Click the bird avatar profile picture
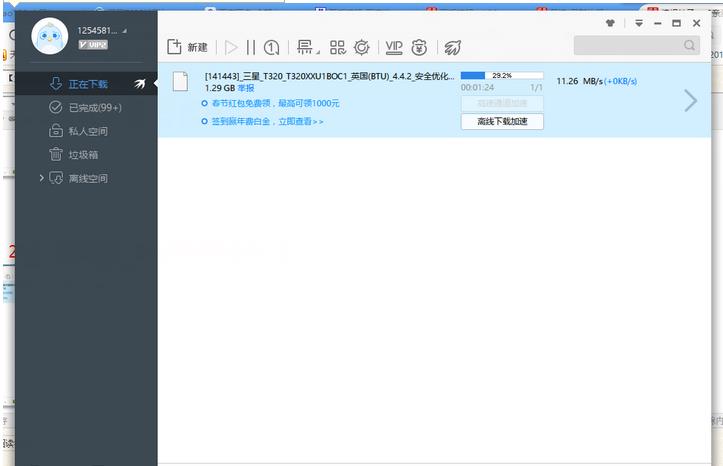The height and width of the screenshot is (466, 723). point(49,37)
